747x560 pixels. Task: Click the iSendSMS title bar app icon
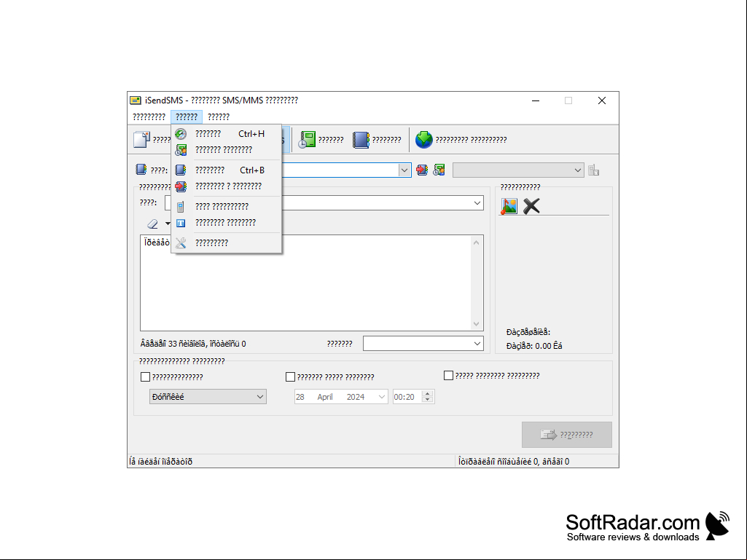[136, 100]
